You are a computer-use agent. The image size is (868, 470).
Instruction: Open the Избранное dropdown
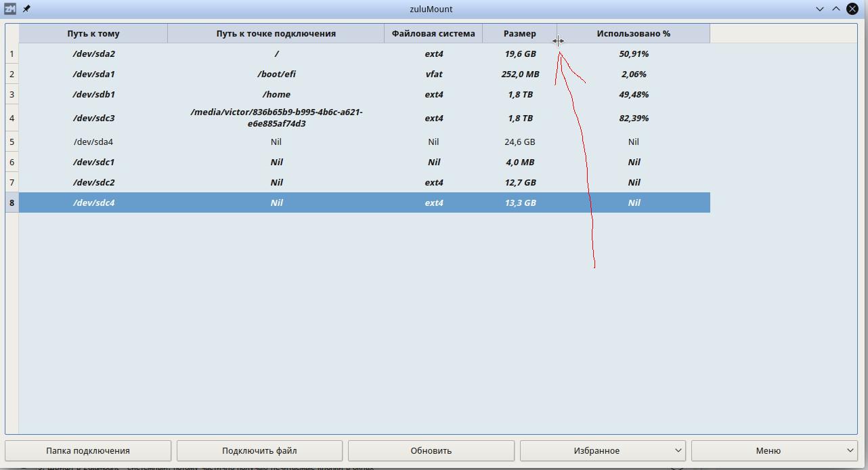603,450
